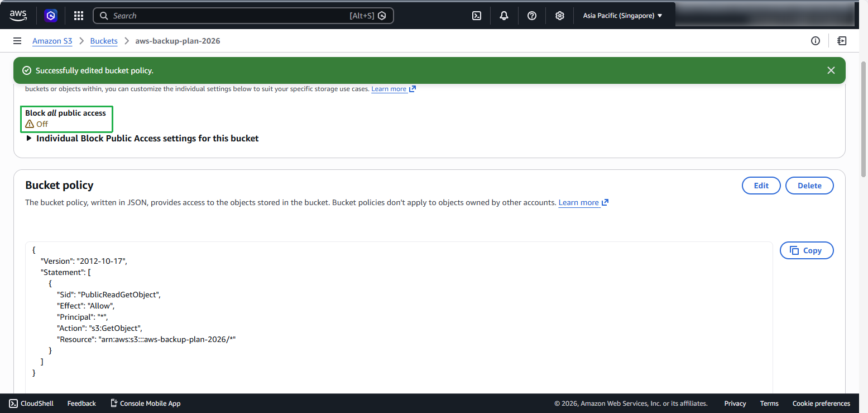Click the "Effect": "Allow" line
Screen dimensions: 868x413
[85, 306]
